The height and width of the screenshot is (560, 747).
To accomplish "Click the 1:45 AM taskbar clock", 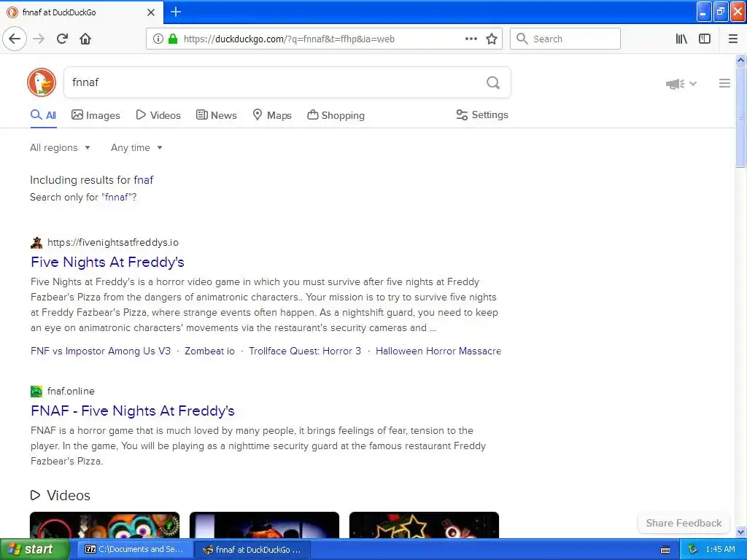I will (720, 550).
